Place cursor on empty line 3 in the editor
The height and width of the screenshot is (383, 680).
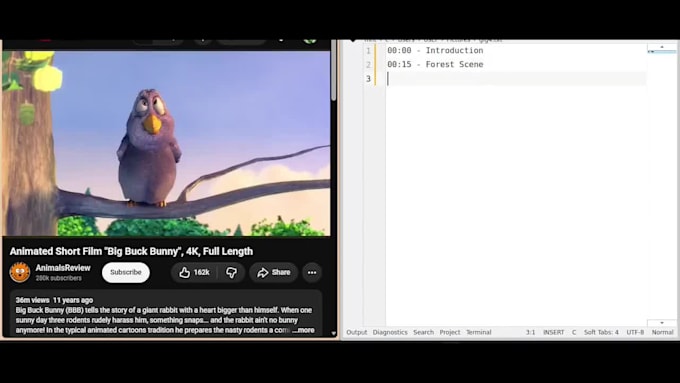coord(516,79)
